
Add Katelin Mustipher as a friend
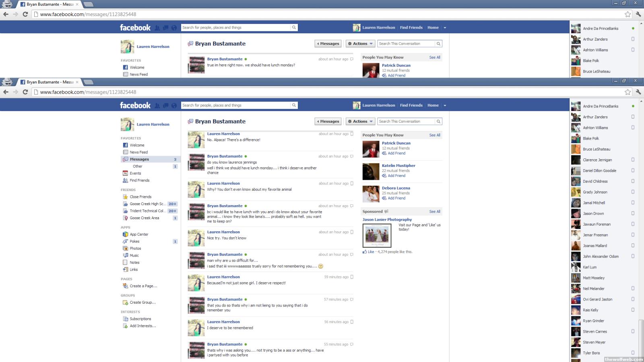point(396,176)
